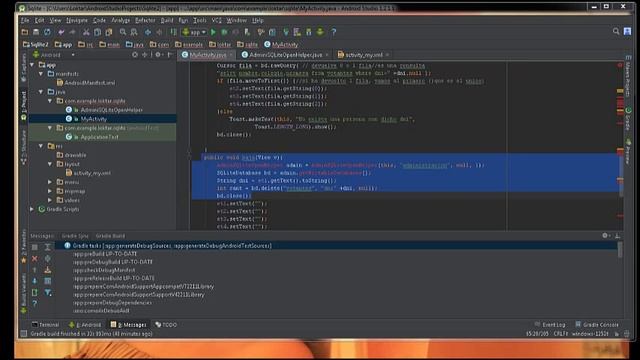Select the drawable folder
Screen dimensions: 640x360
pyautogui.click(x=71, y=155)
